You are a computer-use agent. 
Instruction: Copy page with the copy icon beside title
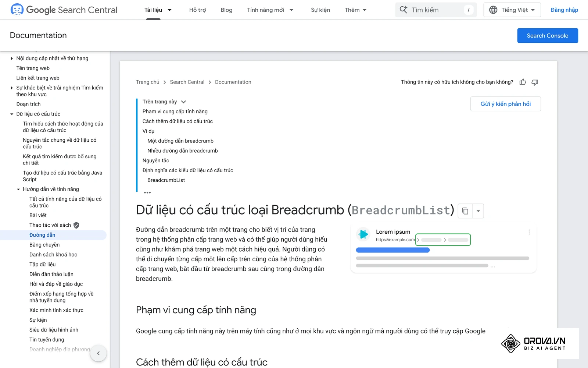465,211
